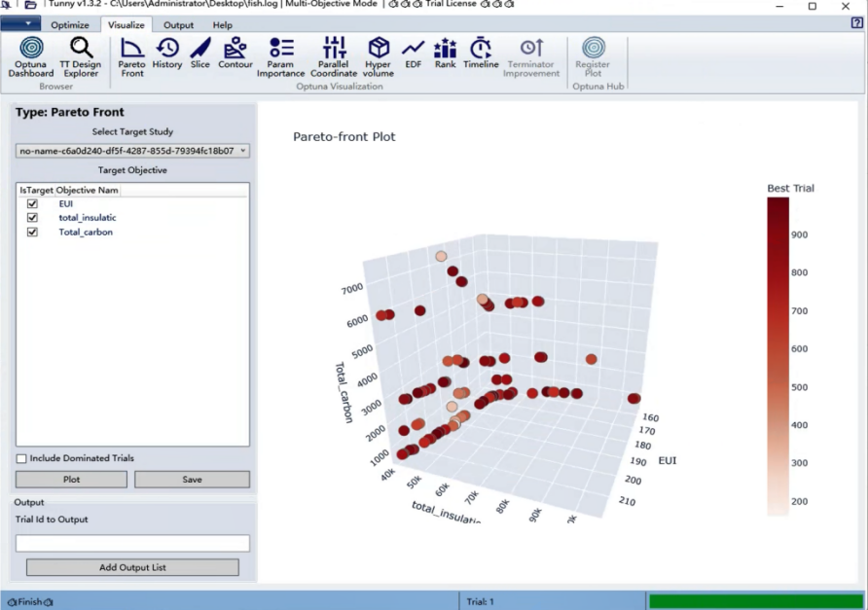
Task: Open help via question mark icon
Action: coord(857,22)
